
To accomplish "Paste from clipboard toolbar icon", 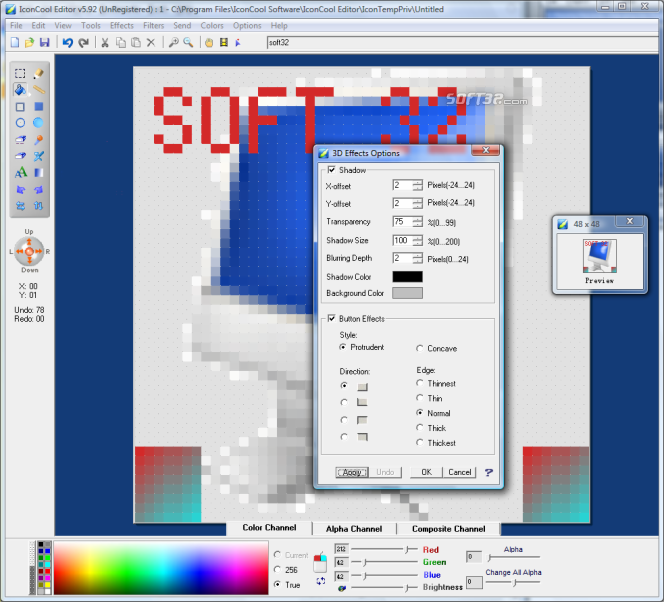I will coord(136,42).
